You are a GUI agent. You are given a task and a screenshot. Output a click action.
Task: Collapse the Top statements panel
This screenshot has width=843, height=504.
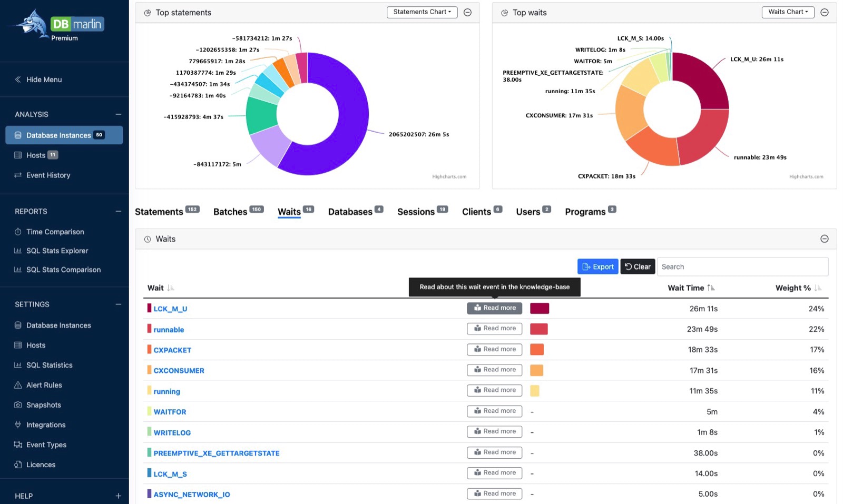click(x=467, y=13)
